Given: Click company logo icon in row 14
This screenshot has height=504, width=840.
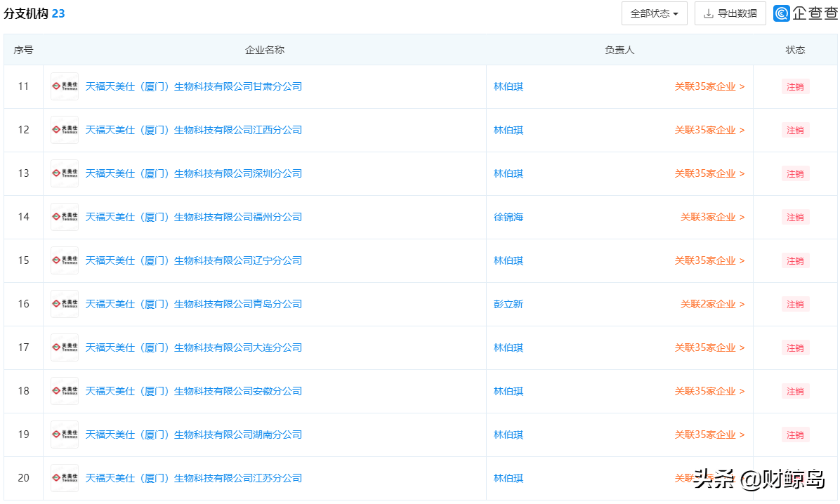Looking at the screenshot, I should click(65, 217).
